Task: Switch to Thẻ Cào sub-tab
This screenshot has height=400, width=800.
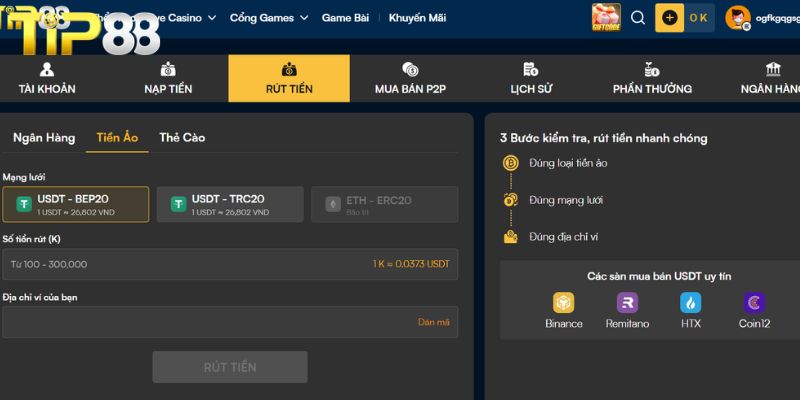Action: [x=182, y=138]
